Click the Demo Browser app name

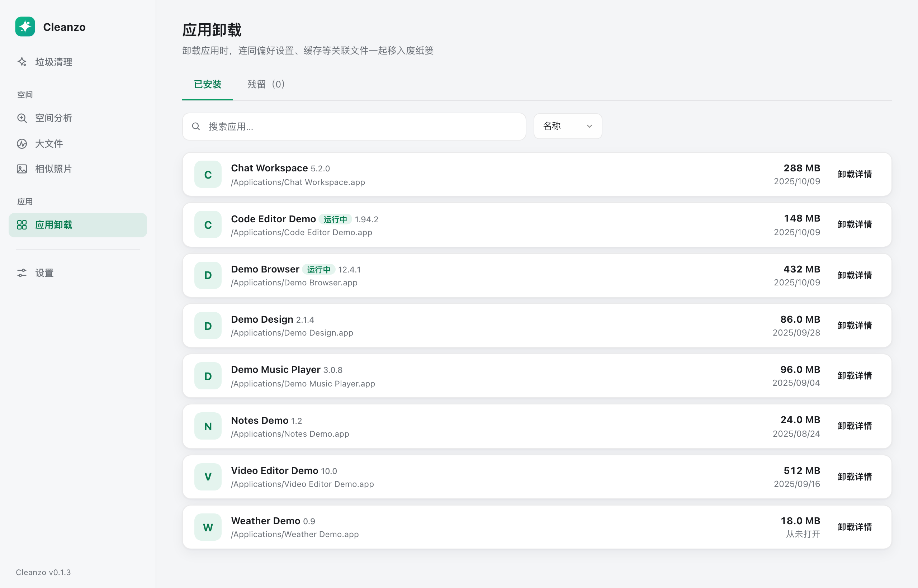265,269
